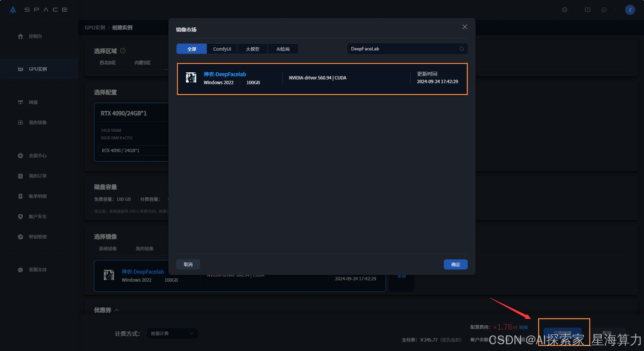Viewport: 644px width, 351px height.
Task: Open 账单明细 billing icon
Action: coord(20,196)
